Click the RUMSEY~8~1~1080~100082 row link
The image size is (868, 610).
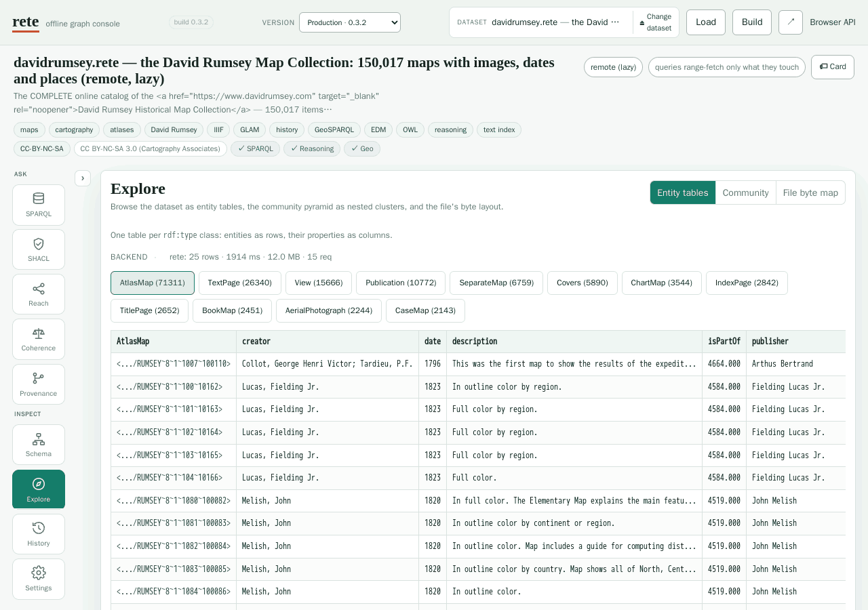[x=174, y=501]
